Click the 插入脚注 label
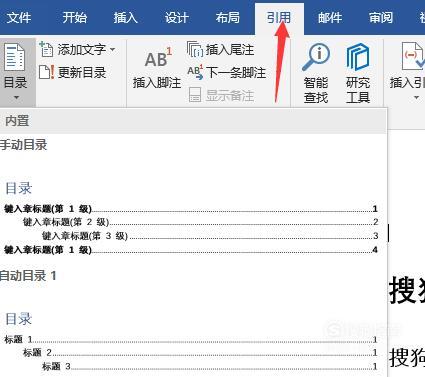This screenshot has height=377, width=425. tap(157, 83)
